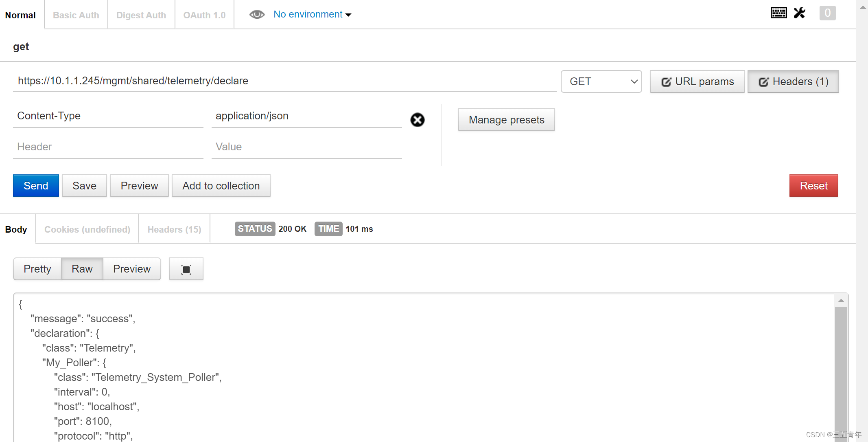Image resolution: width=868 pixels, height=442 pixels.
Task: Switch response display to Preview mode
Action: [131, 269]
